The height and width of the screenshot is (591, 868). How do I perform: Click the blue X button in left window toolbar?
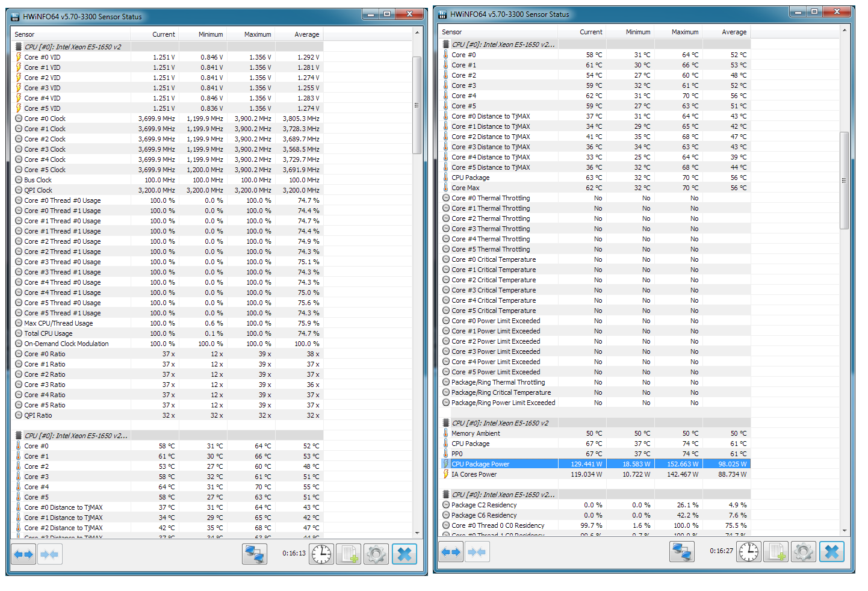(405, 554)
